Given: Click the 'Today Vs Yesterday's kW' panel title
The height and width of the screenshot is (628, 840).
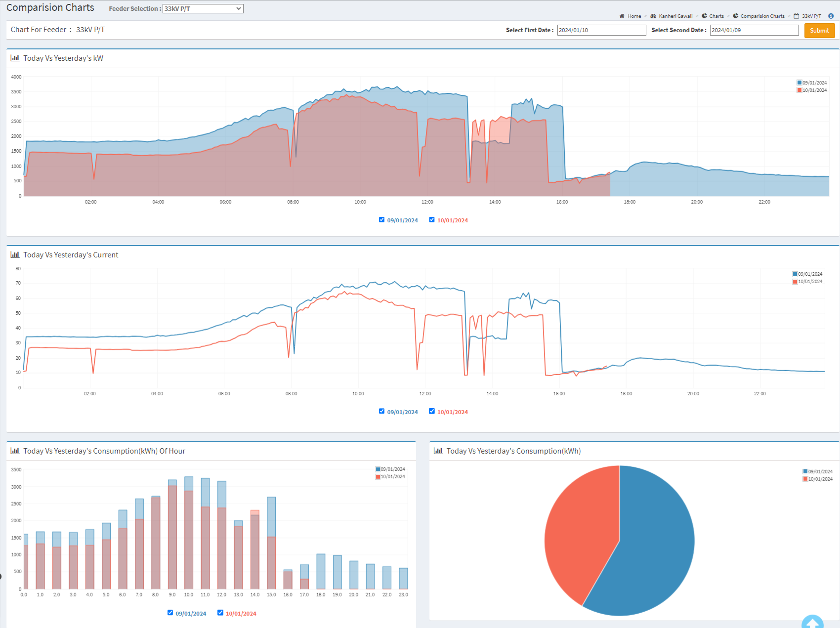Looking at the screenshot, I should 63,58.
